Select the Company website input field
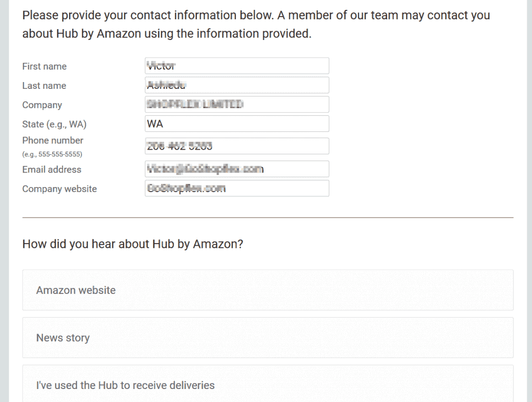 (237, 189)
